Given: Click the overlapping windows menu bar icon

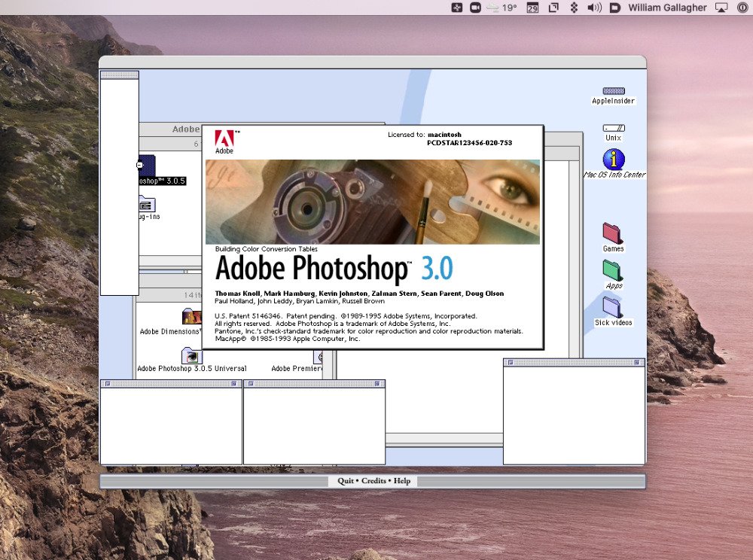Looking at the screenshot, I should point(553,8).
